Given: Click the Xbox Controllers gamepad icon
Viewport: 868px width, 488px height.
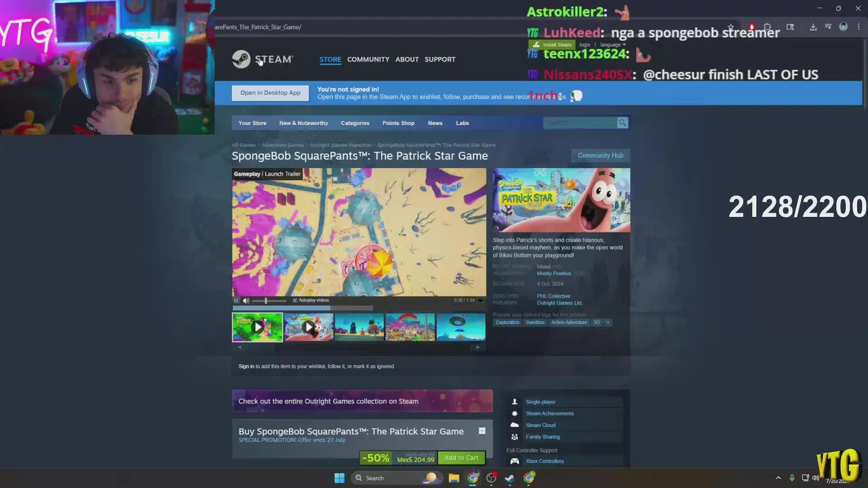Looking at the screenshot, I should (x=515, y=462).
